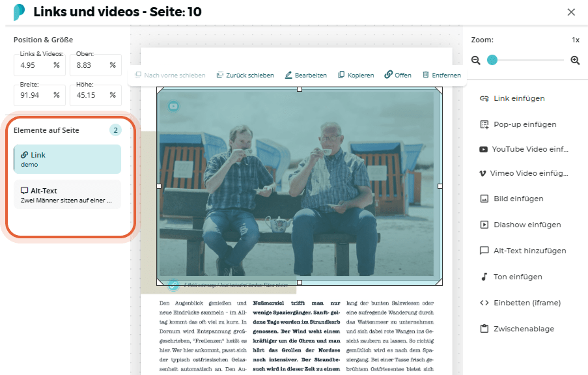Click Entfernen to delete the element
Viewport: 588px width, 375px height.
click(x=441, y=75)
